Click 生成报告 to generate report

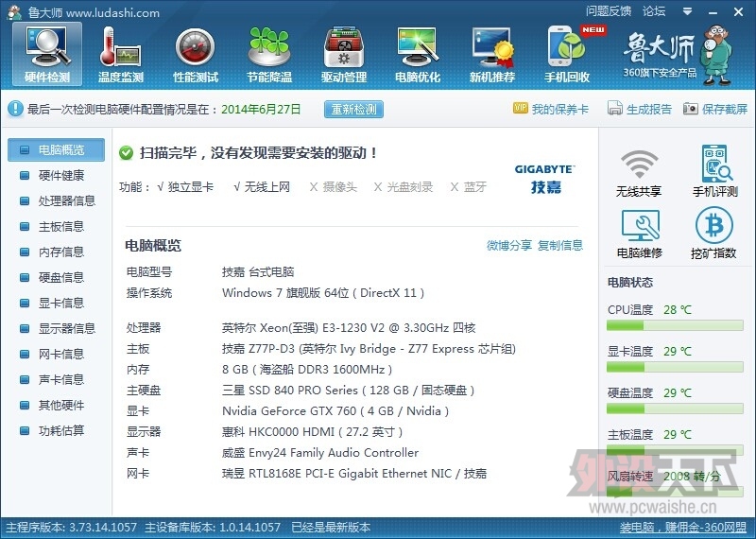click(640, 109)
